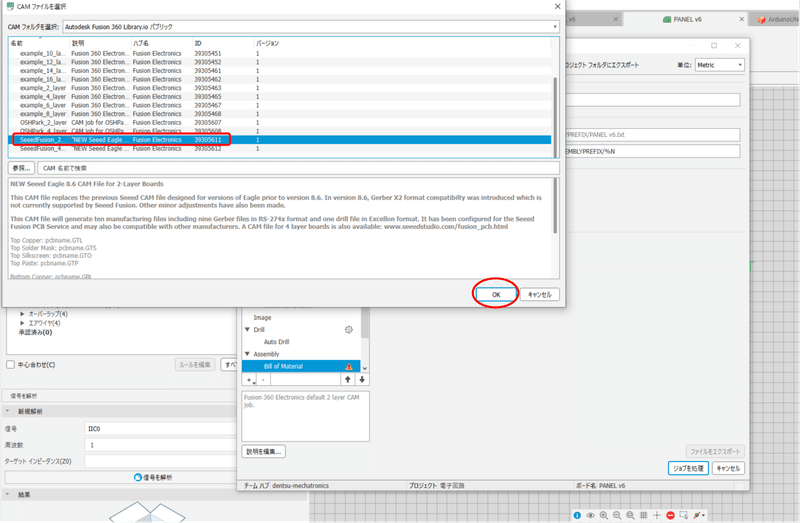Click the ArduinoUN tab icon
800x523 pixels.
(762, 19)
